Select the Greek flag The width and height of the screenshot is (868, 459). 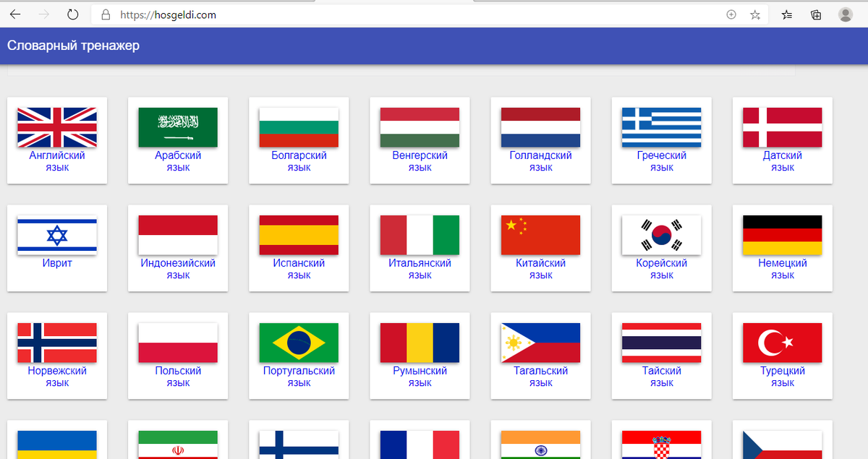point(662,127)
